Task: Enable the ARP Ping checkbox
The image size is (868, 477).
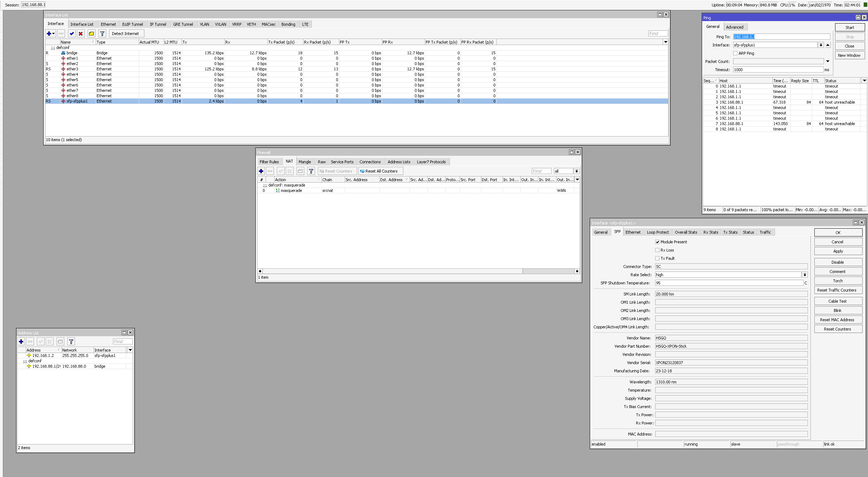Action: (735, 53)
